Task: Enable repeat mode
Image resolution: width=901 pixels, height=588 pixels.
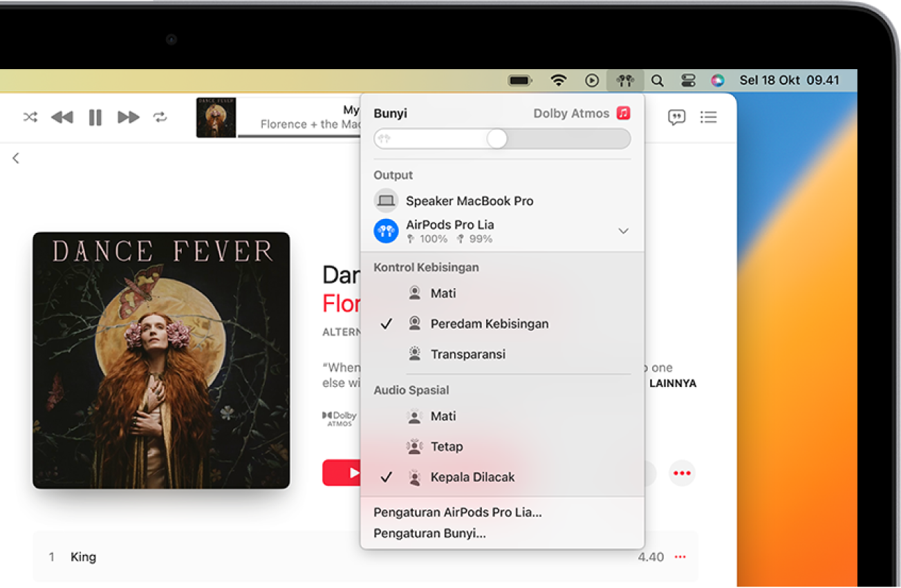Action: pyautogui.click(x=161, y=117)
